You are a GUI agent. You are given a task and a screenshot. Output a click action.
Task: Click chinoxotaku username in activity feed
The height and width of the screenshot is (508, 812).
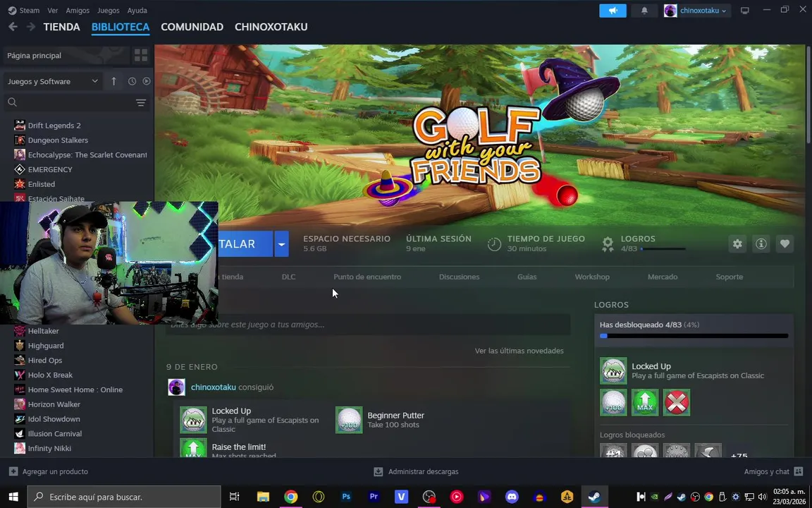[x=214, y=387]
